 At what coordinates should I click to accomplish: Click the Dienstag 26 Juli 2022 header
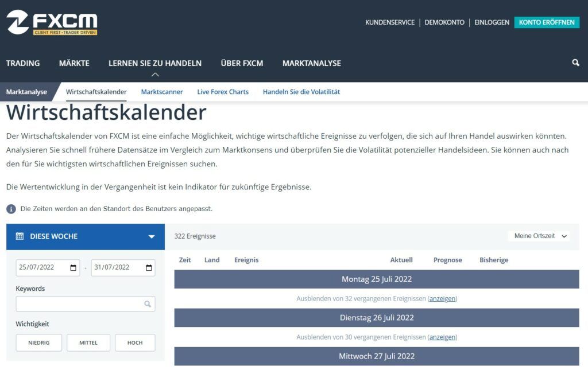click(377, 318)
